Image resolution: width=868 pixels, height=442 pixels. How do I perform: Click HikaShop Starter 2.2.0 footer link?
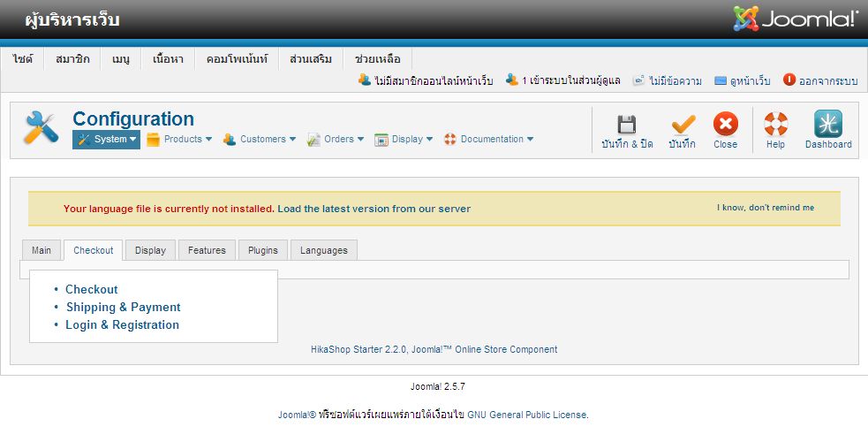(x=434, y=349)
